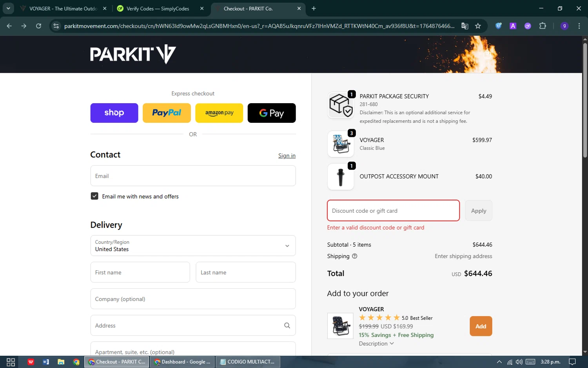The width and height of the screenshot is (588, 368).
Task: Expand the VOYAGER Description section
Action: click(x=376, y=344)
